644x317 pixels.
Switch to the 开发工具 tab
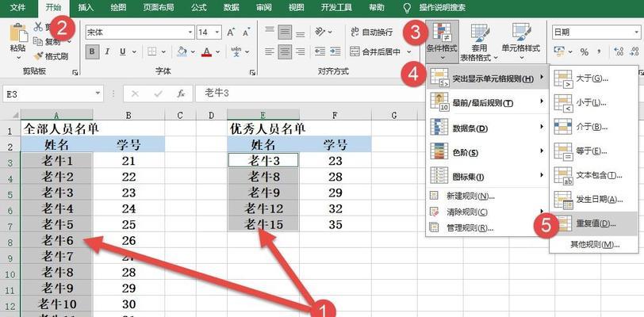click(336, 7)
